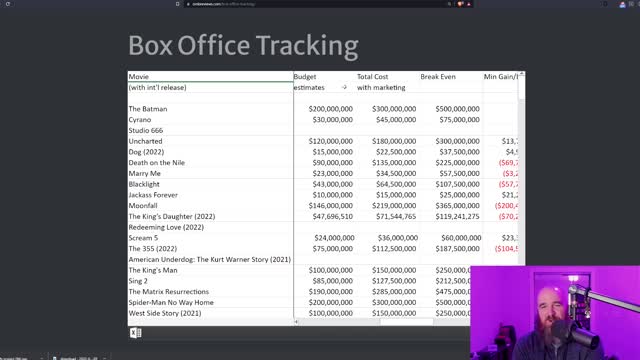Click Dog break even $37,500,000
The image size is (640, 360).
(x=459, y=152)
